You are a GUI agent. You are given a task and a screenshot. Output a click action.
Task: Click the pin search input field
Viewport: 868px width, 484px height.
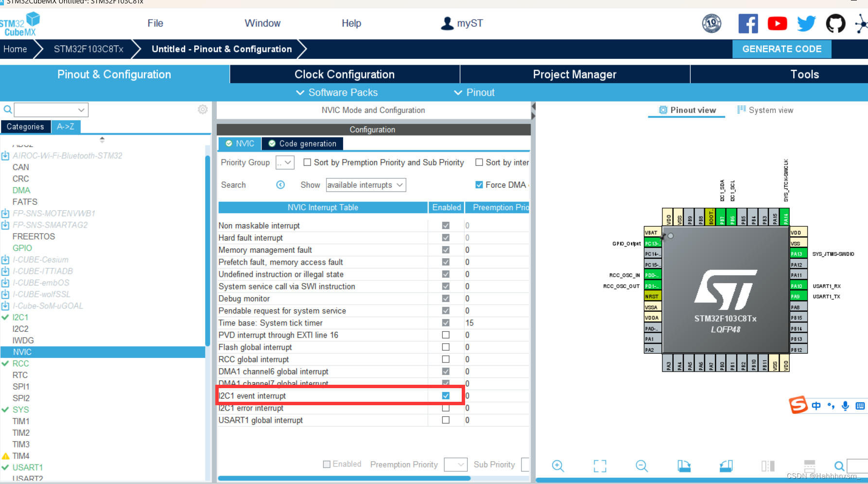857,466
